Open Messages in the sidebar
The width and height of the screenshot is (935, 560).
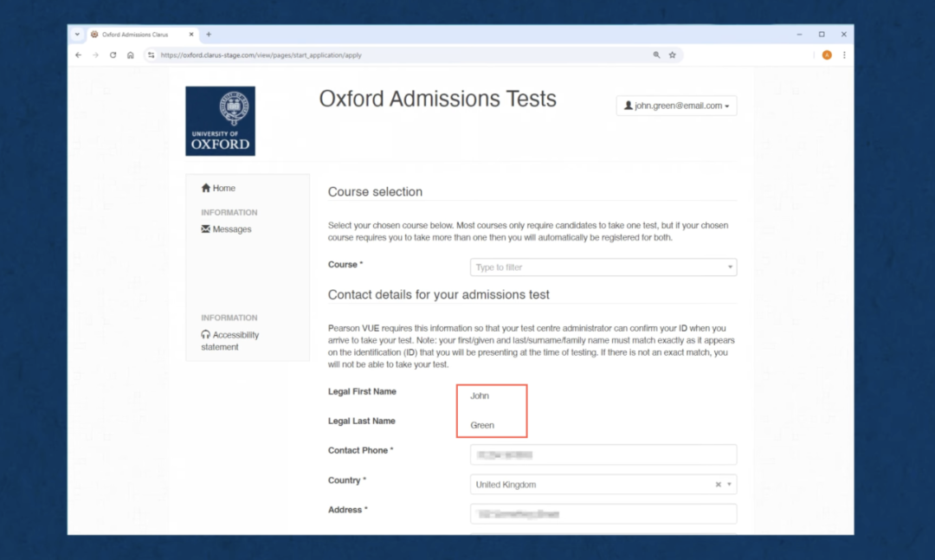pos(226,229)
